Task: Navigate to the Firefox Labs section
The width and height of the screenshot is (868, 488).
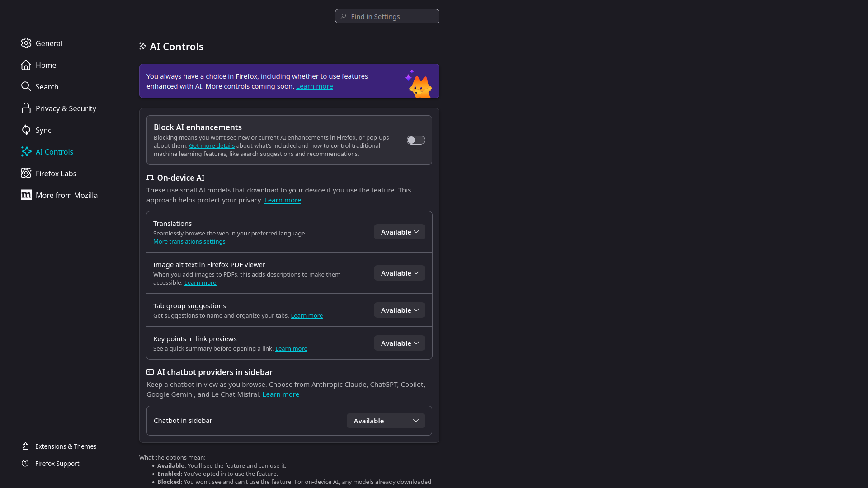Action: click(x=56, y=173)
